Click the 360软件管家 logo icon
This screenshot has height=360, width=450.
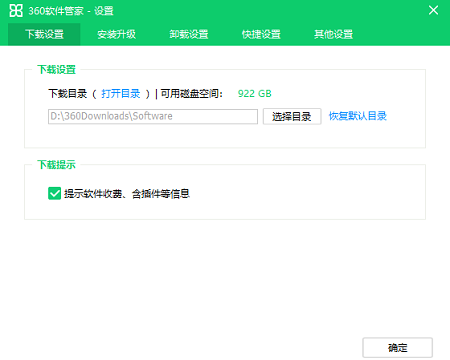click(x=16, y=11)
